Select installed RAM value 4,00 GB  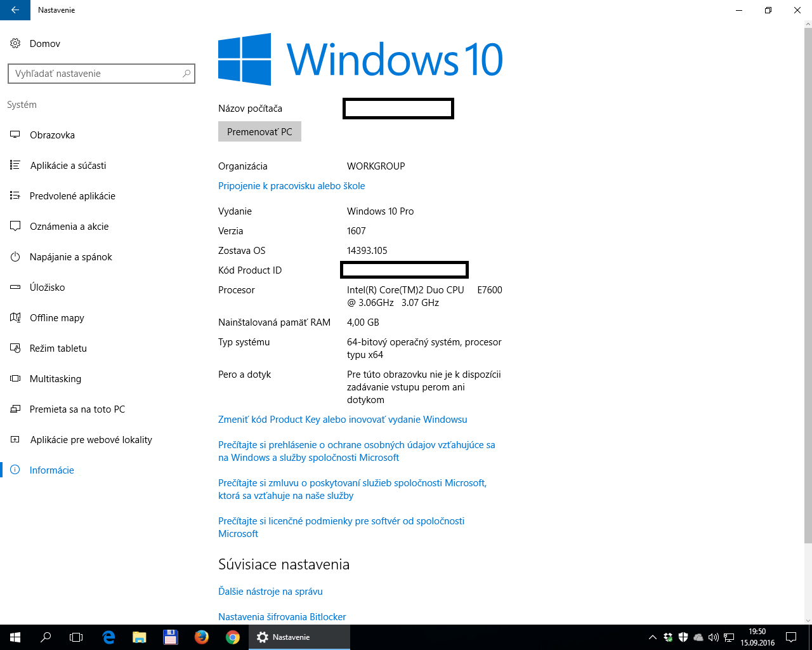tap(363, 322)
